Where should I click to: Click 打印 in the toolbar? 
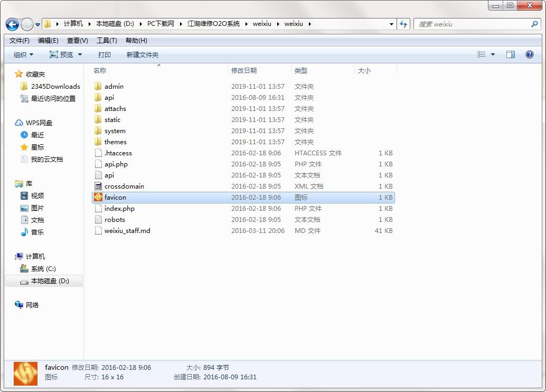[x=104, y=55]
